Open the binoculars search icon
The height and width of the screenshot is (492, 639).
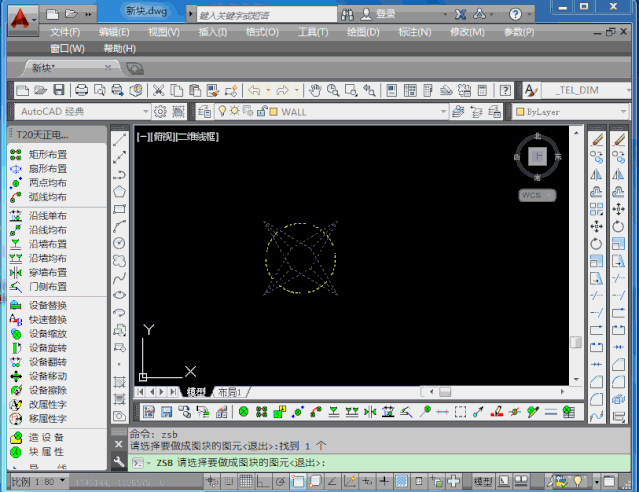(x=347, y=15)
